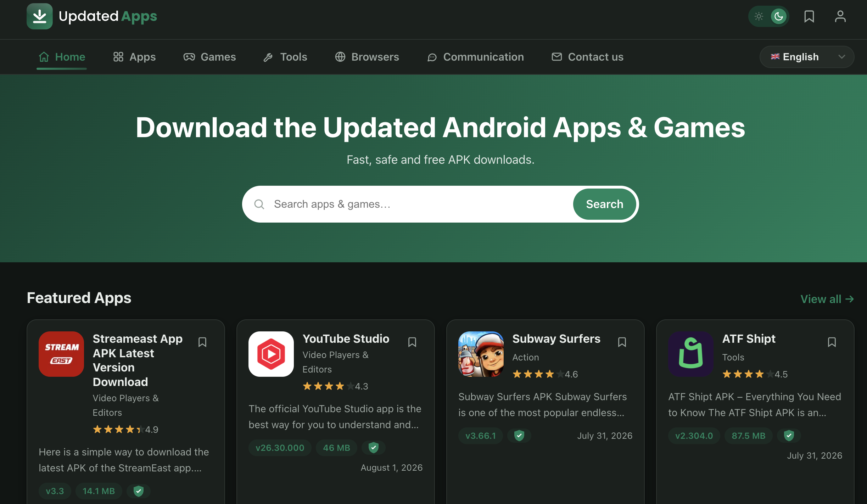Click the magnifier icon in search box
The height and width of the screenshot is (504, 867).
259,204
